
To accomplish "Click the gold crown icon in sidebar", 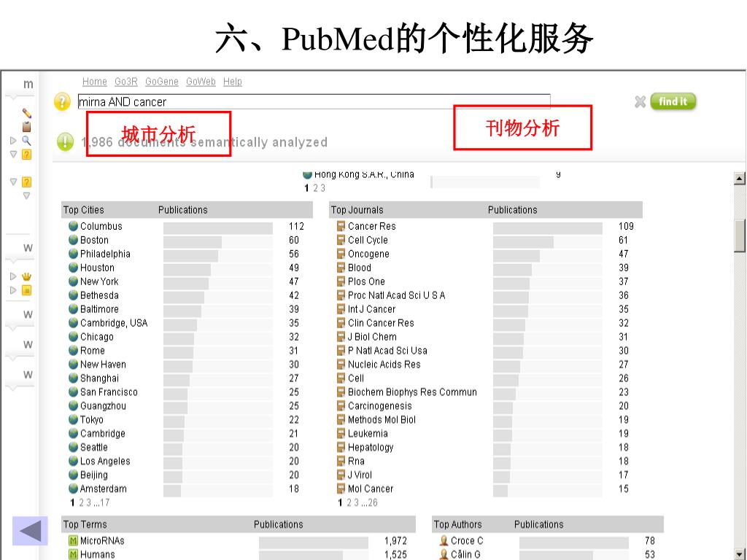I will tap(27, 276).
